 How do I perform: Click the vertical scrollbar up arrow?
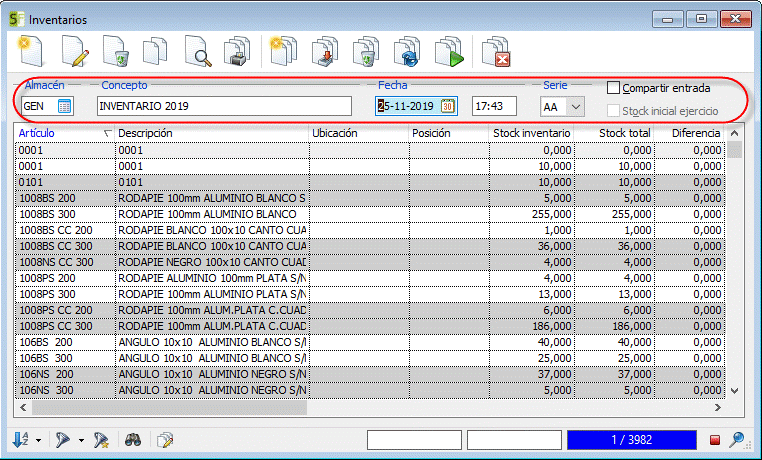(x=734, y=133)
